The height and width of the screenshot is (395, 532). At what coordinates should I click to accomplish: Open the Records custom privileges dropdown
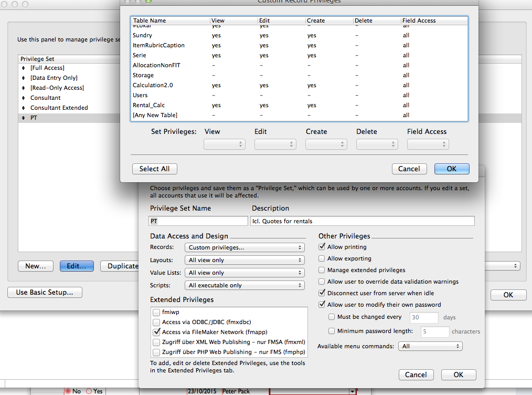point(244,247)
